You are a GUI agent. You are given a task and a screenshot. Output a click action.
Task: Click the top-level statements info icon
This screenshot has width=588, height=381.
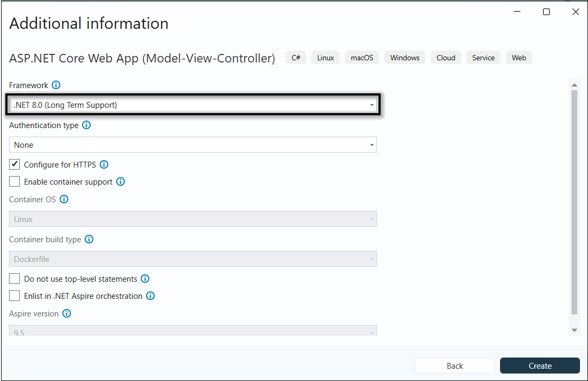pos(144,278)
